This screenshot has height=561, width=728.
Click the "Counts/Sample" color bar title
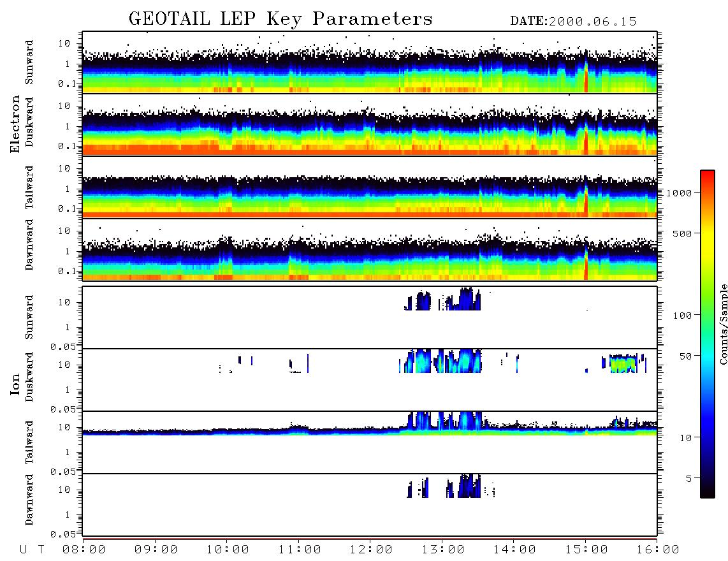click(x=724, y=324)
